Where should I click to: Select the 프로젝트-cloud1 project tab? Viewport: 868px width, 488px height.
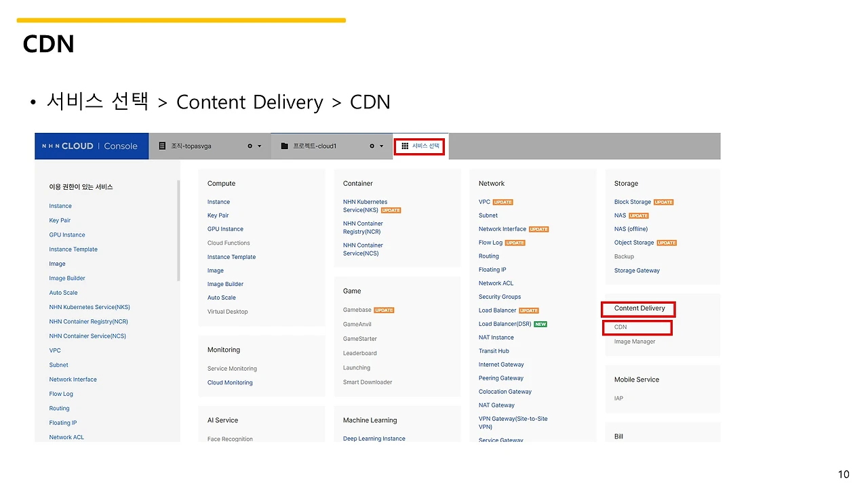[x=332, y=146]
